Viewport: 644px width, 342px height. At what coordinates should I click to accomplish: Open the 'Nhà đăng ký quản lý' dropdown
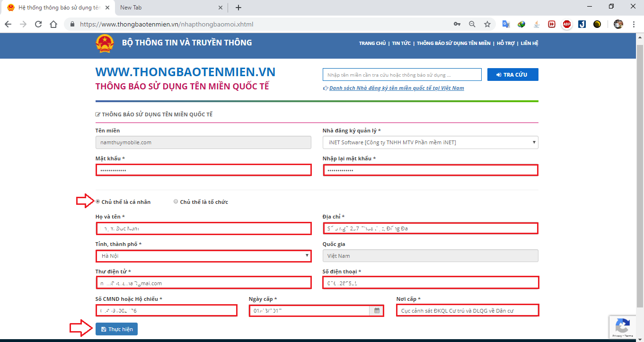(533, 142)
